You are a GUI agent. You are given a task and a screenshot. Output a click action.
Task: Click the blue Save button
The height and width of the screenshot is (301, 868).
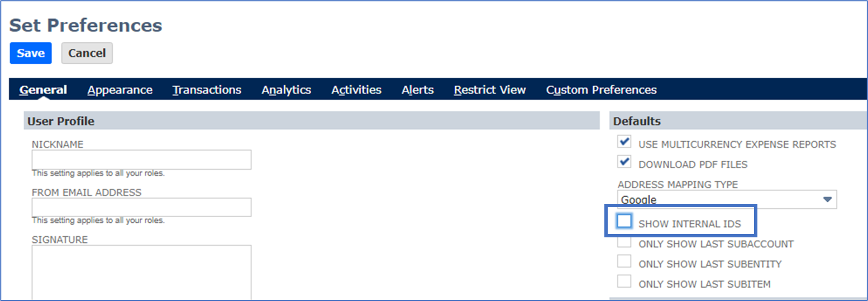(31, 53)
